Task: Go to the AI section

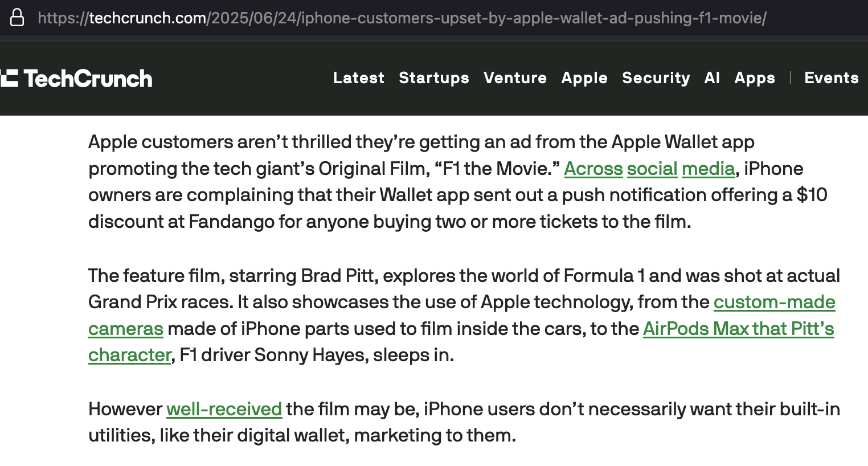Action: click(x=712, y=78)
